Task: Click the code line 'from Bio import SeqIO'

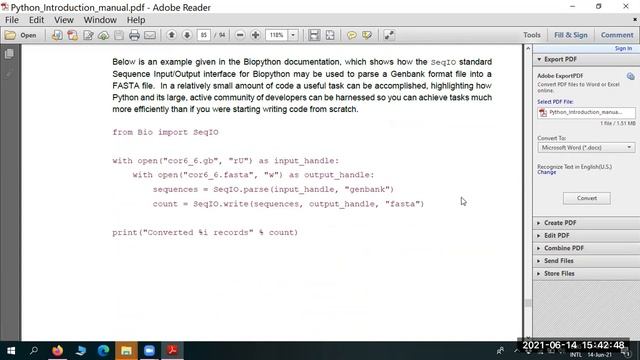Action: coord(165,132)
